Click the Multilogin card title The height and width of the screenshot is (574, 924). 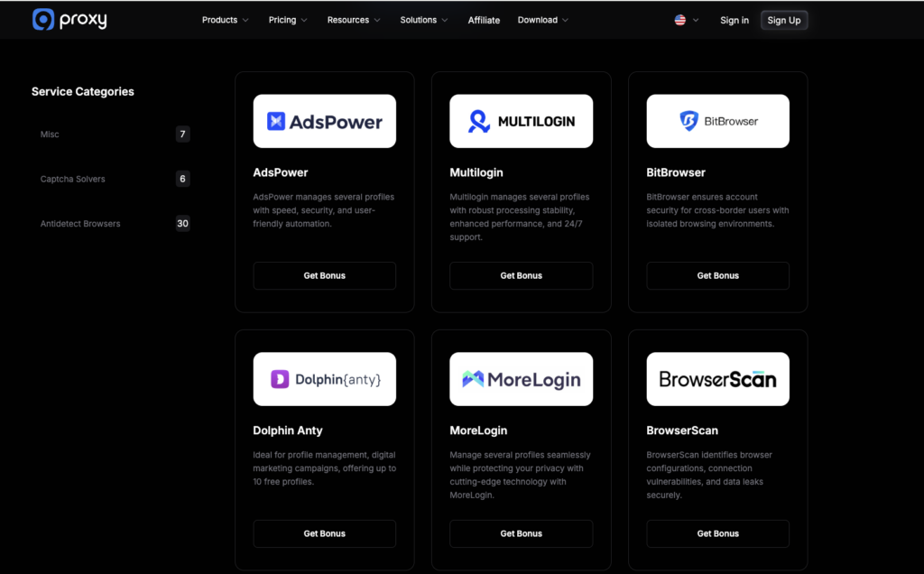pos(476,172)
